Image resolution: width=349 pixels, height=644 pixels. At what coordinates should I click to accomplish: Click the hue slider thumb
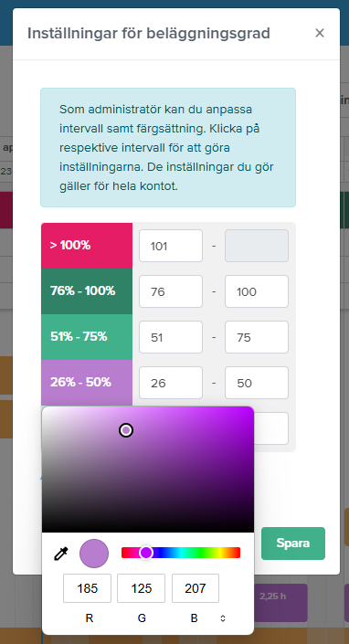(146, 553)
